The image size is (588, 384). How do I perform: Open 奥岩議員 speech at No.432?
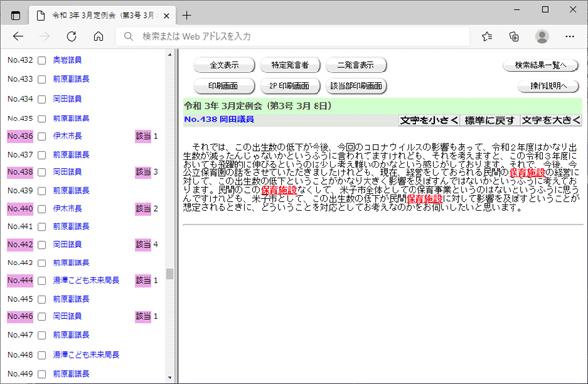pyautogui.click(x=67, y=60)
